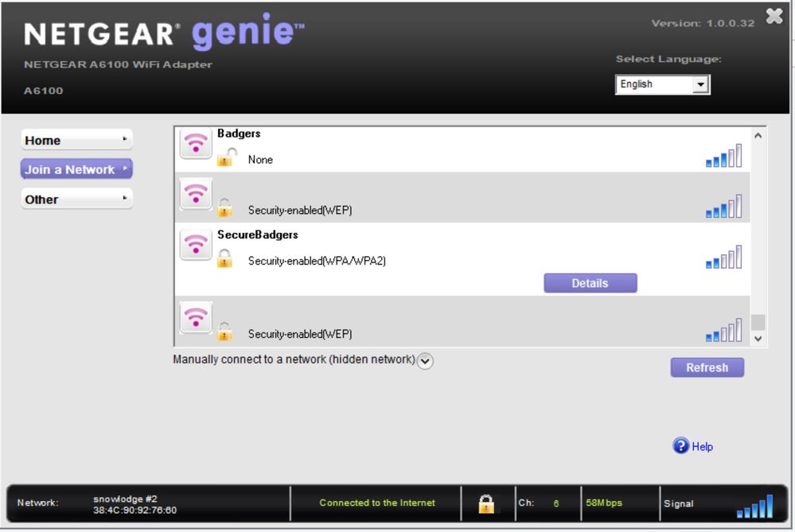Click Manually connect to a network text

click(294, 359)
